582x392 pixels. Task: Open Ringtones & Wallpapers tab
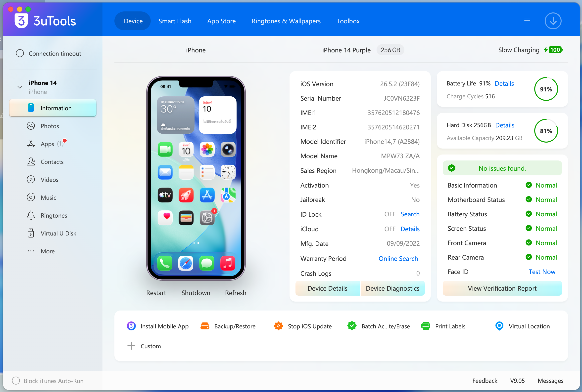point(286,21)
